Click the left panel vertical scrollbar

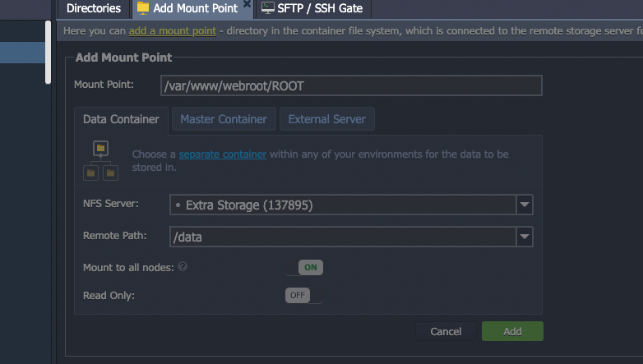48,51
